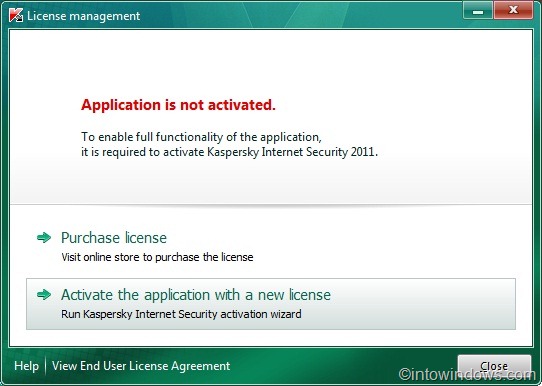Click the divider between Help and View EULA

[46, 366]
